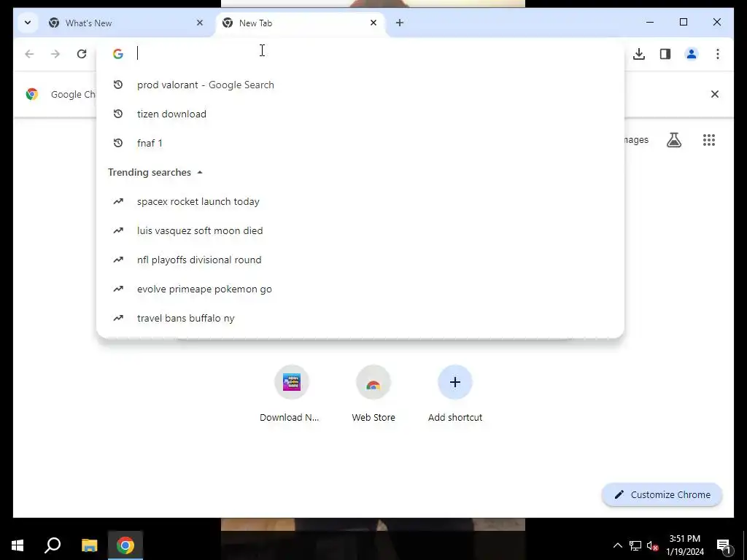Open Windows taskbar search
The width and height of the screenshot is (747, 560).
coord(53,545)
